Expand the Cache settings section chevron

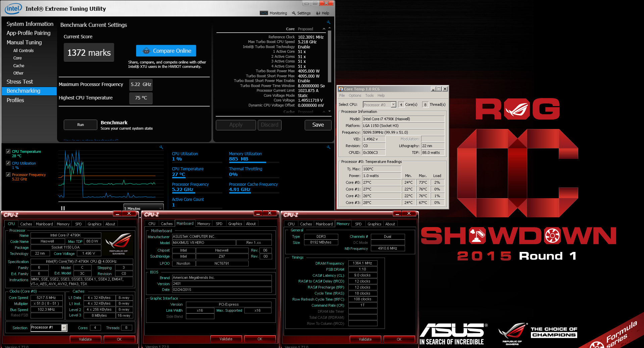click(x=324, y=112)
